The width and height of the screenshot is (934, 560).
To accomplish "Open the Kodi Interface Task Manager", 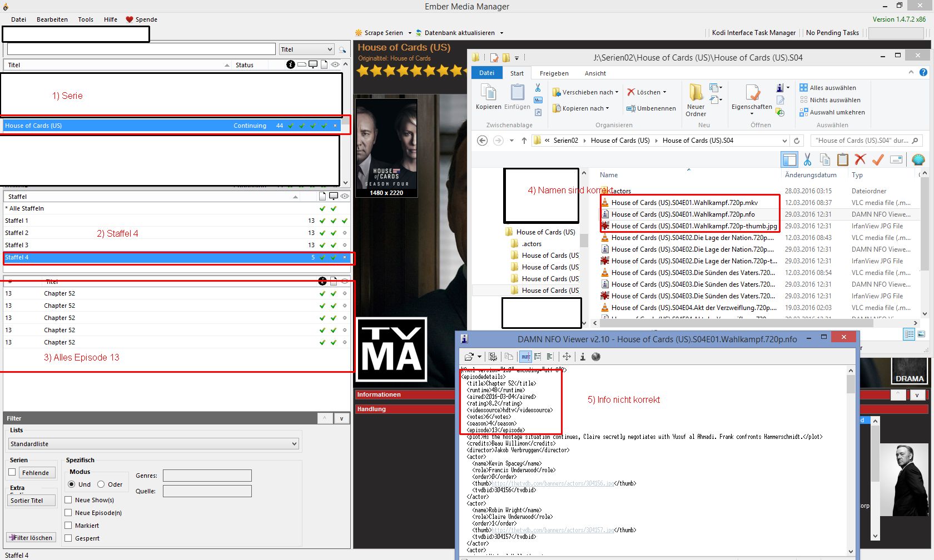I will [x=754, y=33].
